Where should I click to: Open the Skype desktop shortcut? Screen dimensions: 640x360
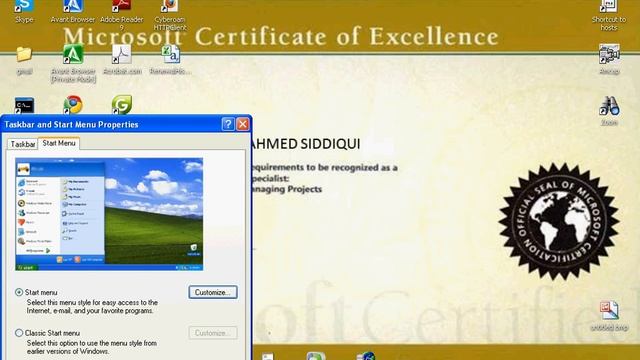click(x=24, y=11)
